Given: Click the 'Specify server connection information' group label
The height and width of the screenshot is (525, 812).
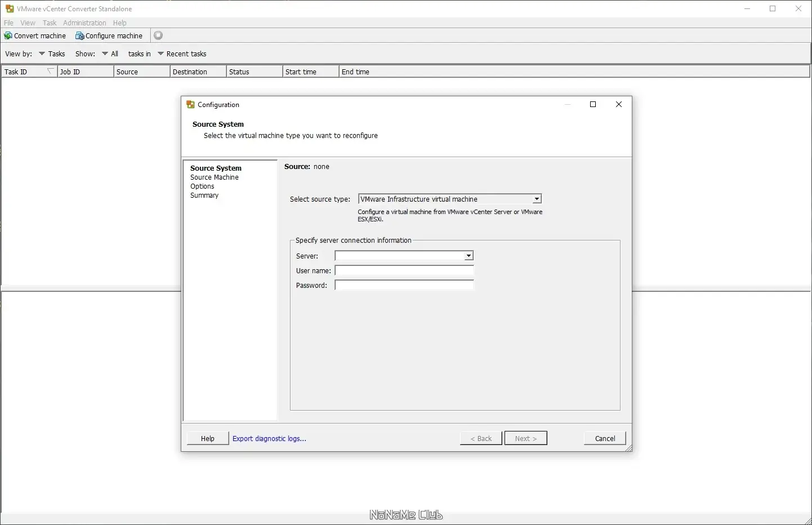Looking at the screenshot, I should coord(354,241).
